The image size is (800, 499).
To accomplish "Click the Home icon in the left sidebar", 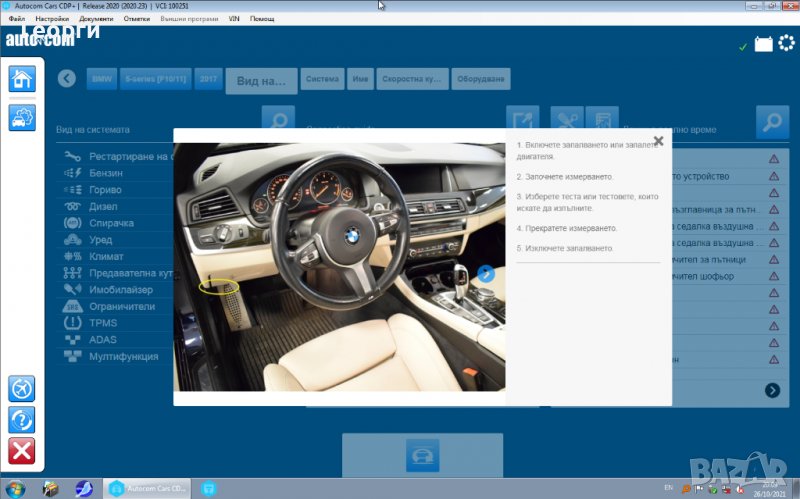I will click(22, 80).
